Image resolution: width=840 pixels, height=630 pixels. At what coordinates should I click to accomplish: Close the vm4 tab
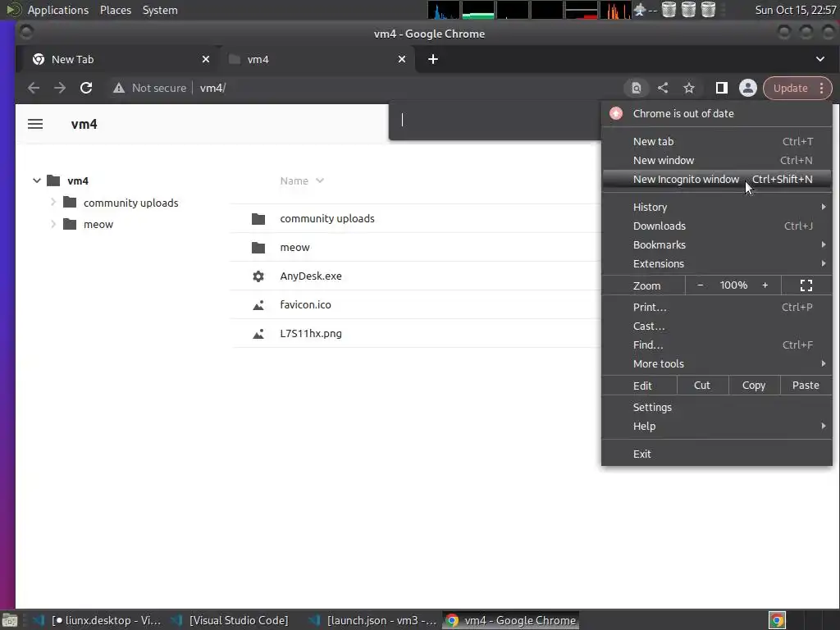pyautogui.click(x=402, y=59)
